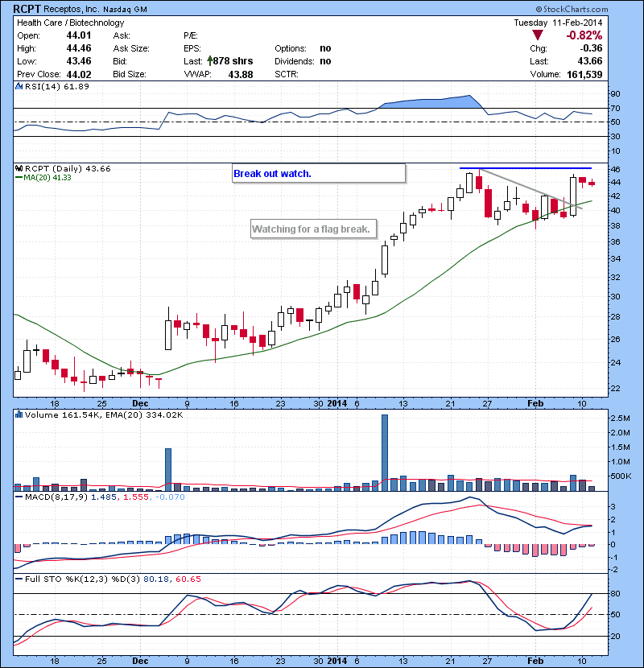The width and height of the screenshot is (644, 668).
Task: Click the High value 44.46
Action: 79,48
